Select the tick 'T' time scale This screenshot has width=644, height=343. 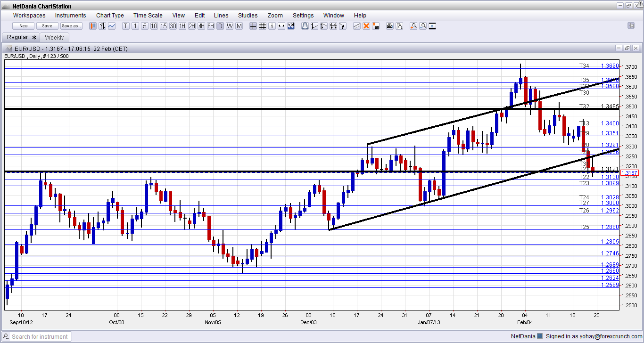click(126, 26)
